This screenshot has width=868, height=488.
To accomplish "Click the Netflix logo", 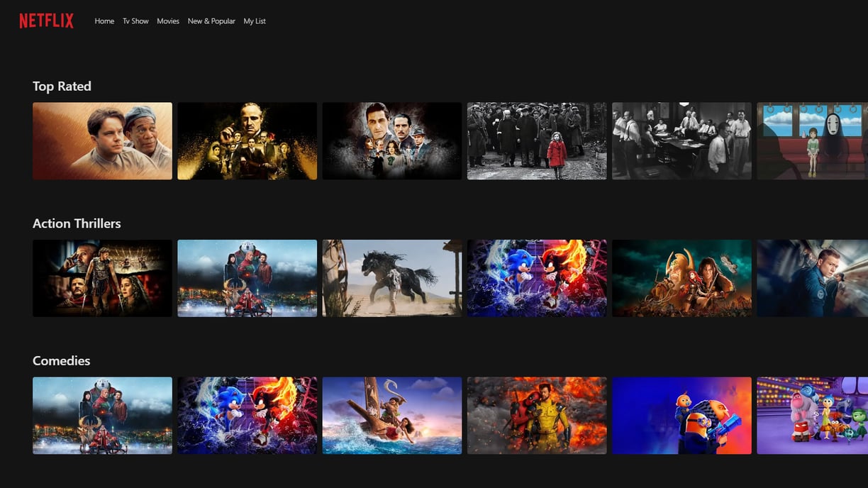I will click(46, 21).
